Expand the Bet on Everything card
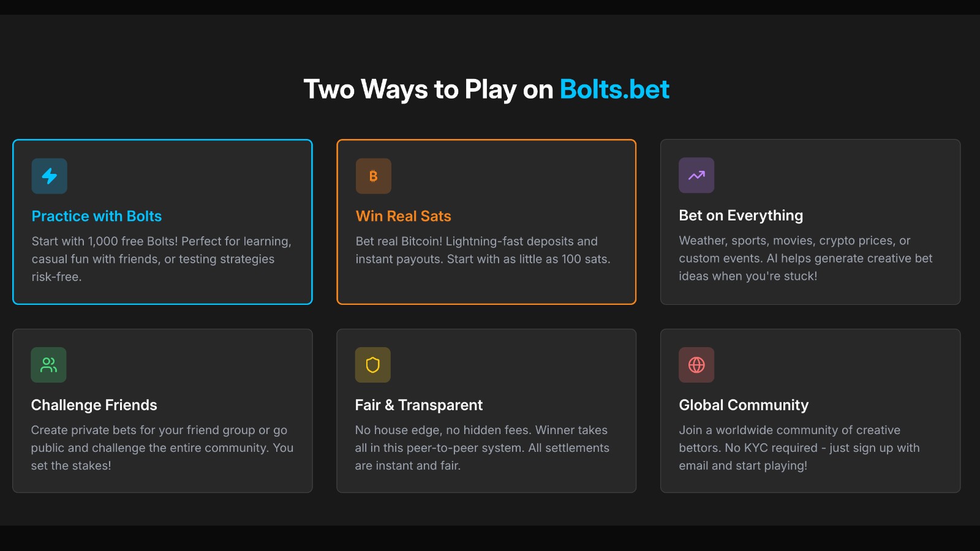The width and height of the screenshot is (980, 551). (x=810, y=222)
